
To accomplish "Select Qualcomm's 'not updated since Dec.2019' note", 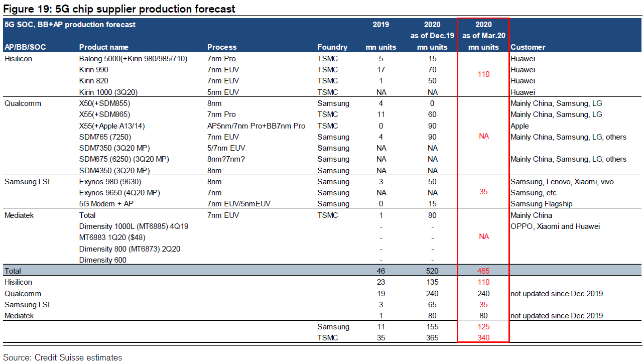I will pos(557,294).
